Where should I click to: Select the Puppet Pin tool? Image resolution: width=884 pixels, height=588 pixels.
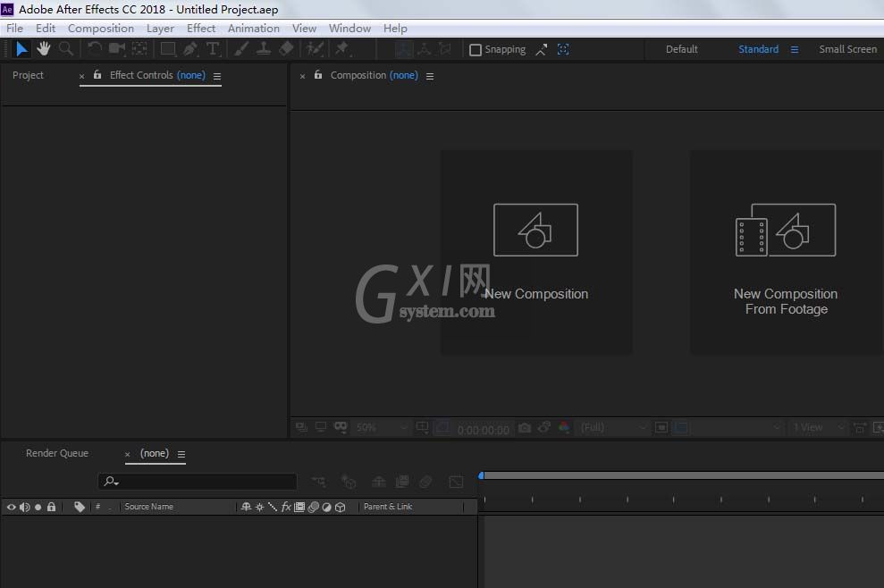342,49
